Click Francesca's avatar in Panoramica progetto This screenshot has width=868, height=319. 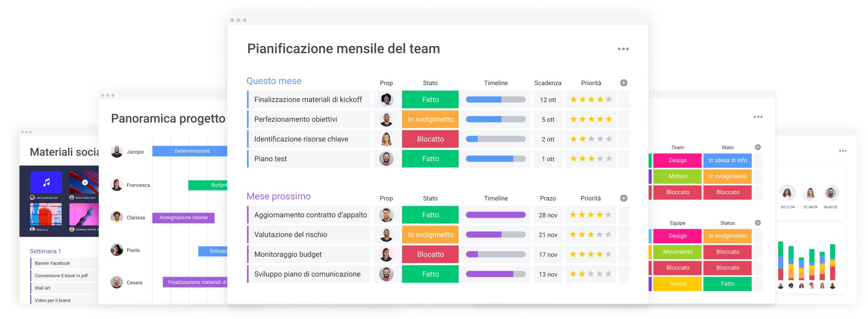pyautogui.click(x=117, y=185)
